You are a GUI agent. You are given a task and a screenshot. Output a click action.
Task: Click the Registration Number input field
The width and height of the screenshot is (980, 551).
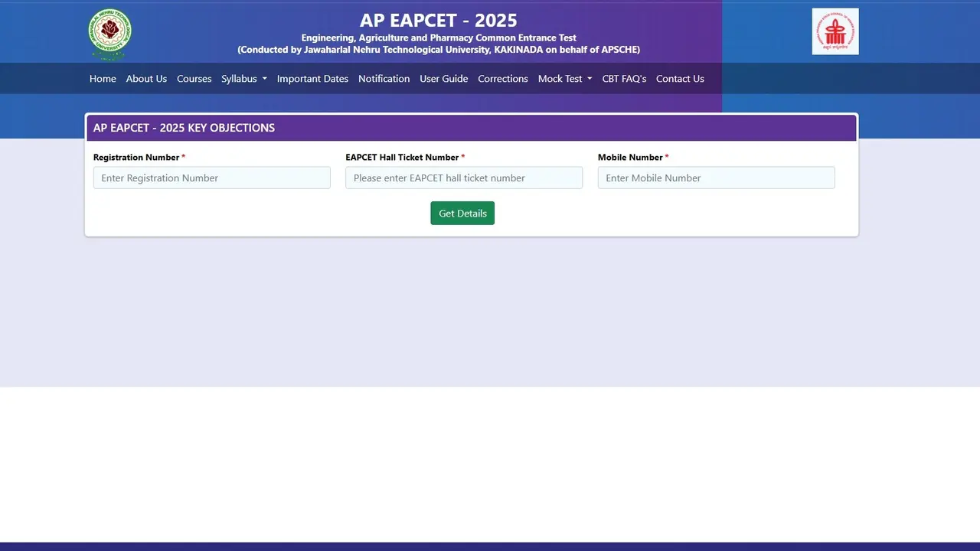pos(211,178)
